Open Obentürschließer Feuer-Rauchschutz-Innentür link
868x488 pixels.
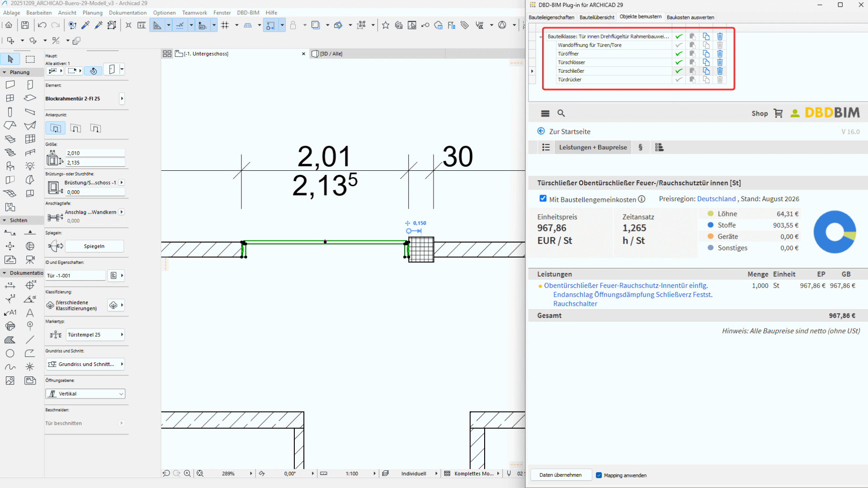coord(628,295)
